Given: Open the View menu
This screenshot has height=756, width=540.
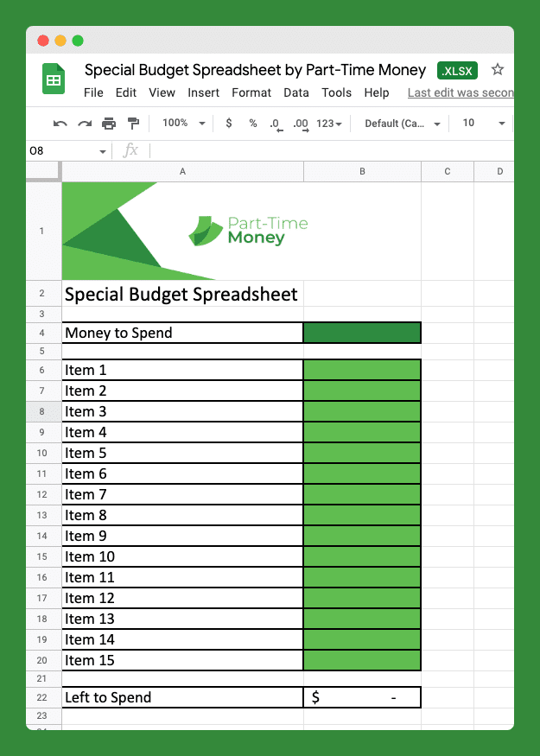Looking at the screenshot, I should click(x=162, y=92).
